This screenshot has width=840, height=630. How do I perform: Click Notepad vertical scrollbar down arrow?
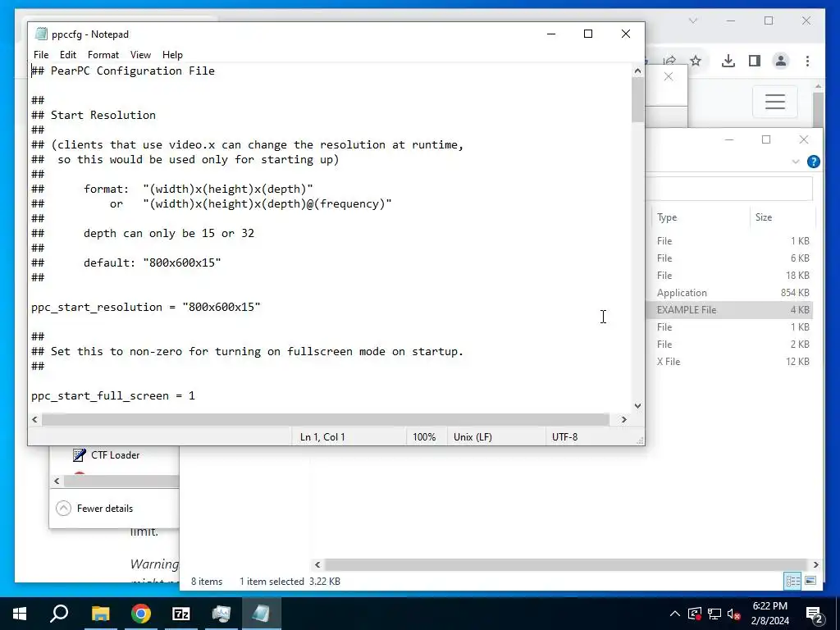click(637, 406)
